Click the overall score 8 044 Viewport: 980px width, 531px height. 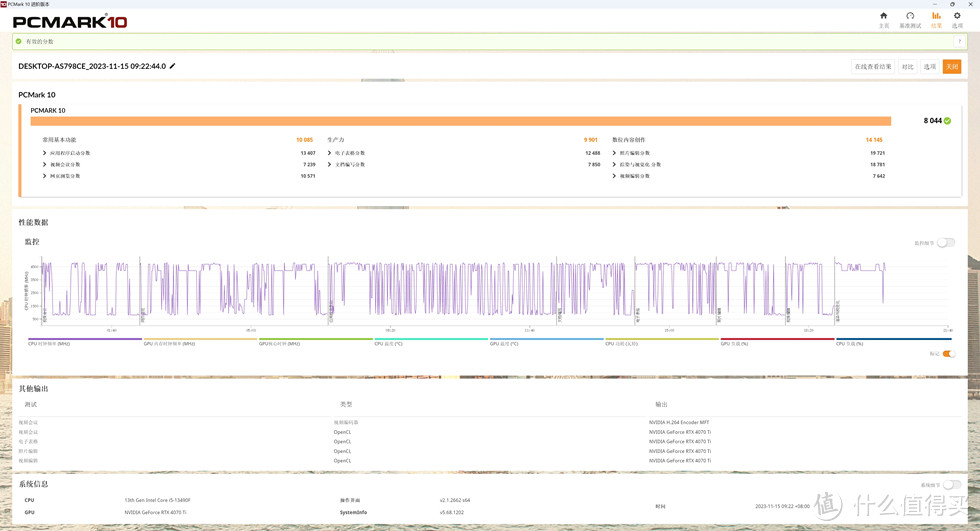tap(932, 121)
